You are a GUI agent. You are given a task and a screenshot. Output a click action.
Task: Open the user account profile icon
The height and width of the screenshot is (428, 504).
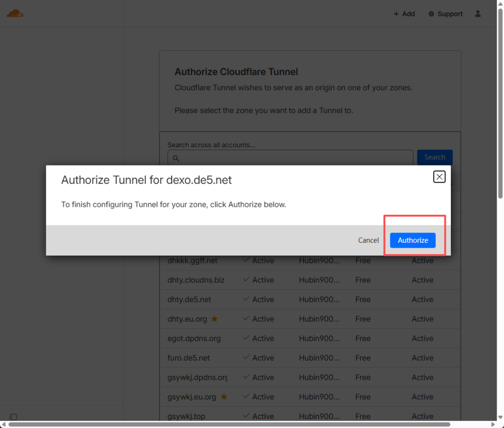477,14
